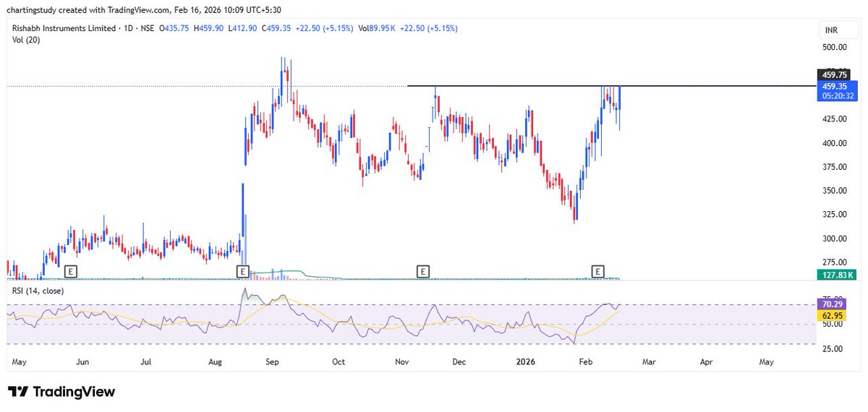Screen dimensions: 868x412
Task: Click the Dec label on time axis
Action: [459, 361]
